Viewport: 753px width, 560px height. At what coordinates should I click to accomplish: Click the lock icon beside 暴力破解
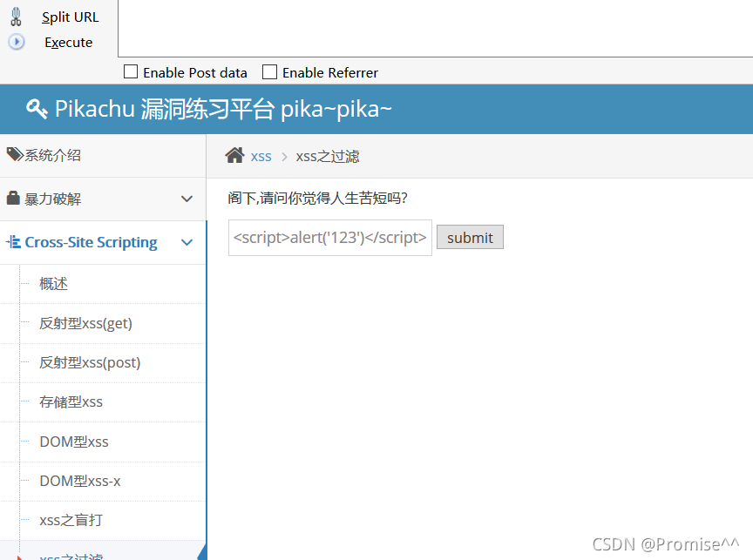pos(13,198)
